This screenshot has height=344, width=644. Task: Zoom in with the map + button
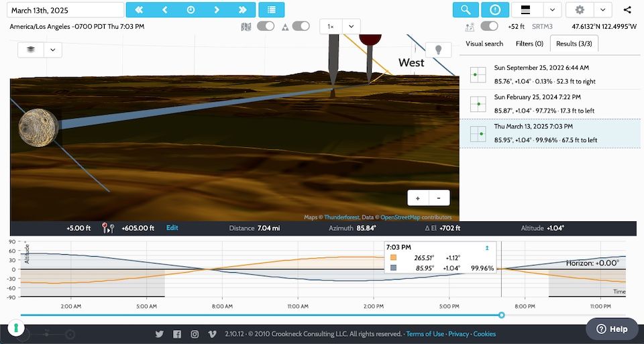point(418,198)
